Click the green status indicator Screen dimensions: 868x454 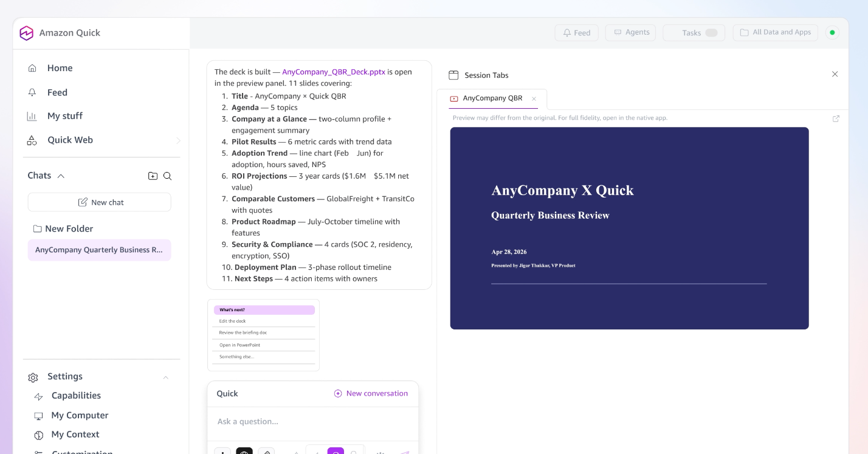pos(832,33)
